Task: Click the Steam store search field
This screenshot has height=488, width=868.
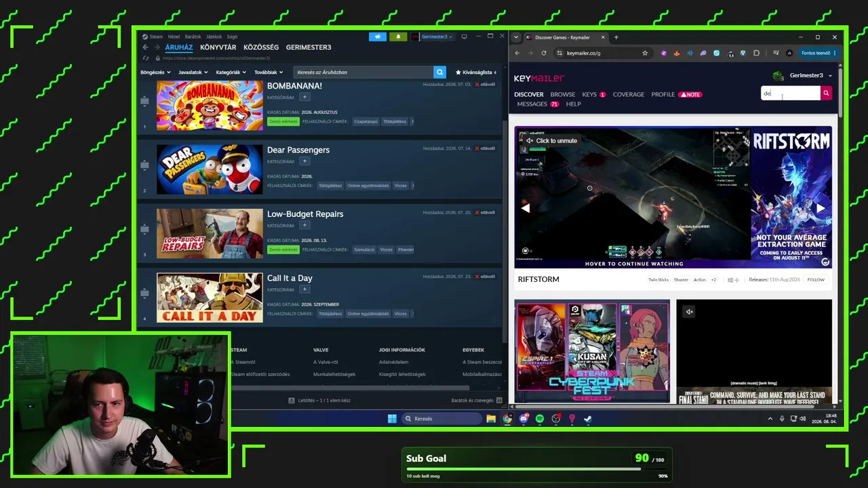Action: (x=363, y=72)
